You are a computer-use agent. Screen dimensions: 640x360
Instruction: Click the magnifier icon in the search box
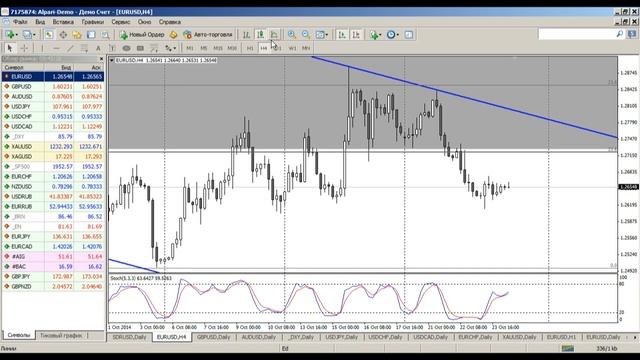[619, 34]
